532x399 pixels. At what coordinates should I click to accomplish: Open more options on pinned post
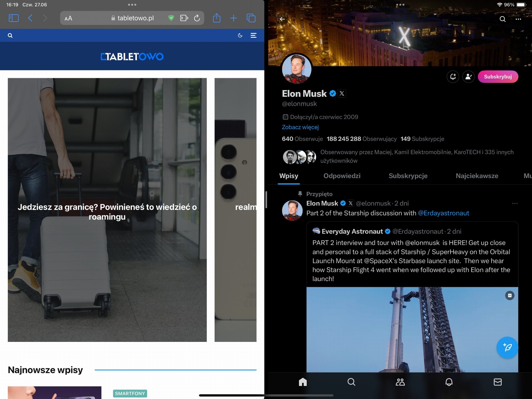(515, 204)
